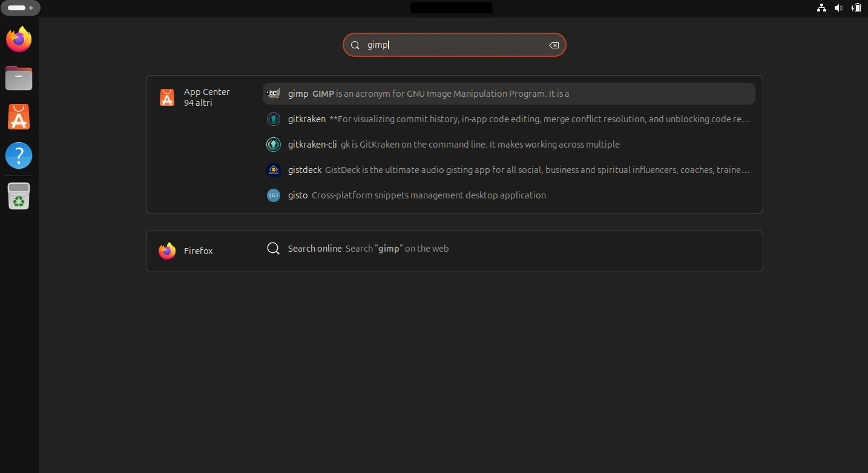Click the network icon in the top bar
The image size is (868, 473).
coord(821,8)
